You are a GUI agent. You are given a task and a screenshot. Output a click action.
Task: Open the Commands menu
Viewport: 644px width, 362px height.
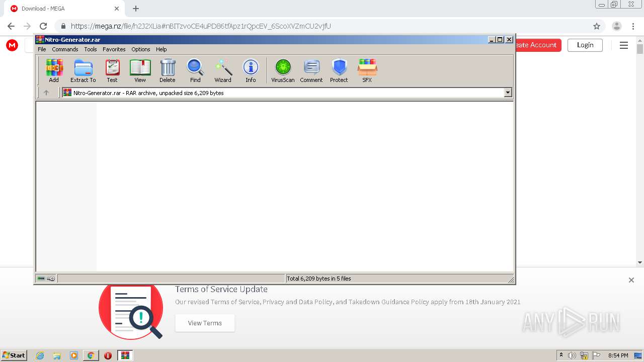[65, 49]
